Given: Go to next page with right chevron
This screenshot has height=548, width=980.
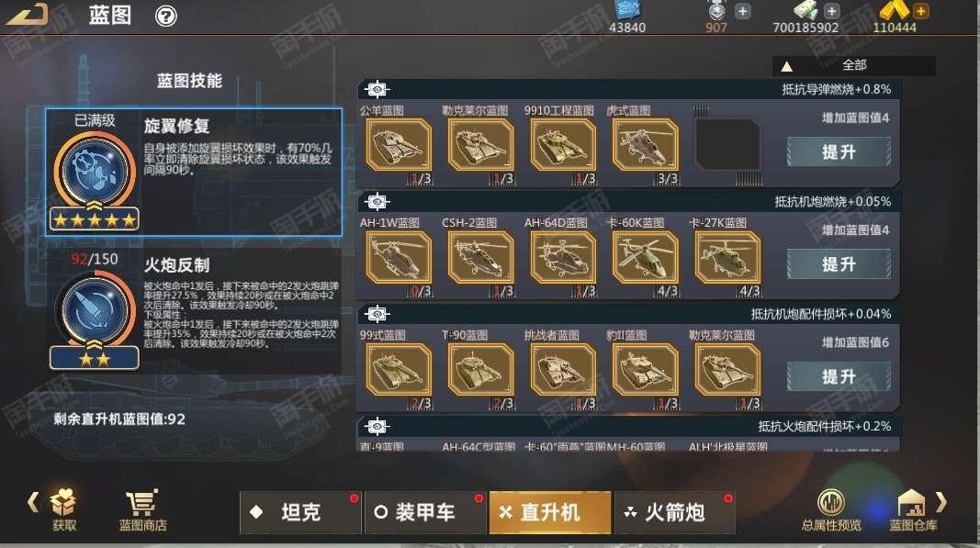Looking at the screenshot, I should pyautogui.click(x=941, y=502).
